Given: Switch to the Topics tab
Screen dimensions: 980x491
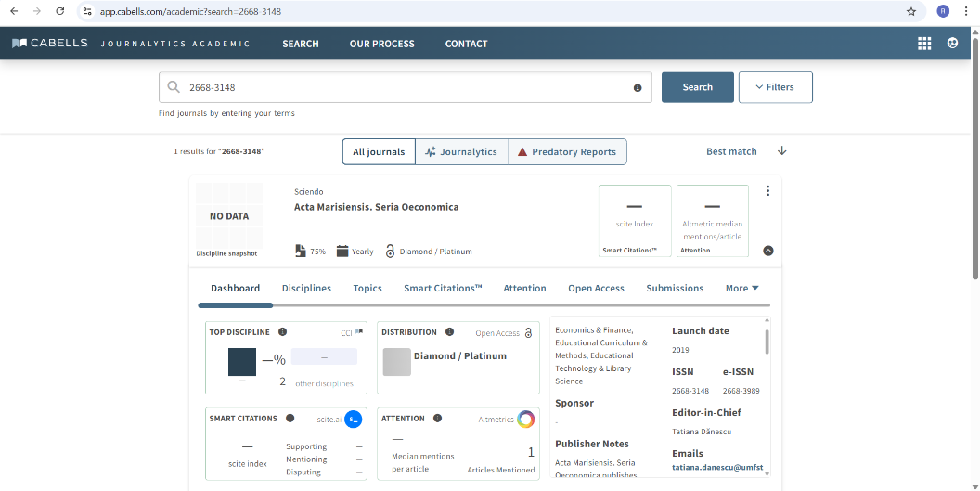Looking at the screenshot, I should 367,289.
